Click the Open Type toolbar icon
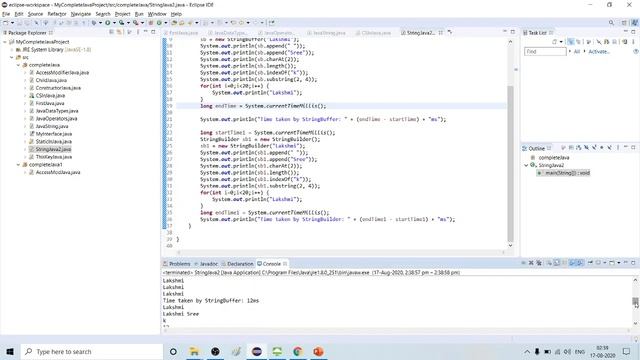 pyautogui.click(x=174, y=23)
